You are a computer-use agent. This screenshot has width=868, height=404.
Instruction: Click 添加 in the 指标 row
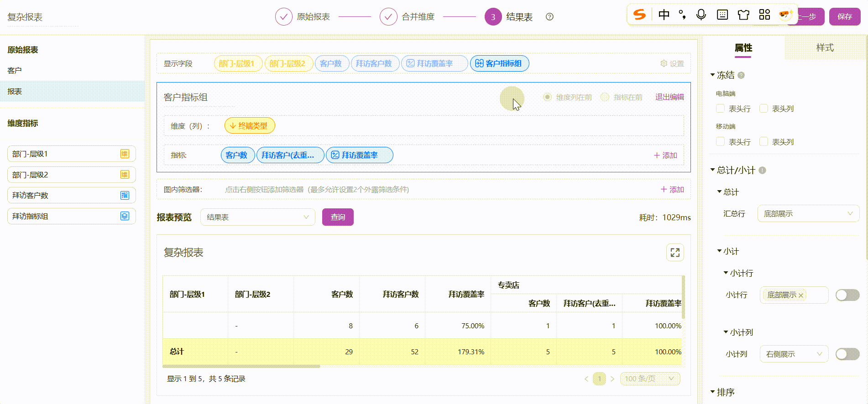pyautogui.click(x=665, y=155)
